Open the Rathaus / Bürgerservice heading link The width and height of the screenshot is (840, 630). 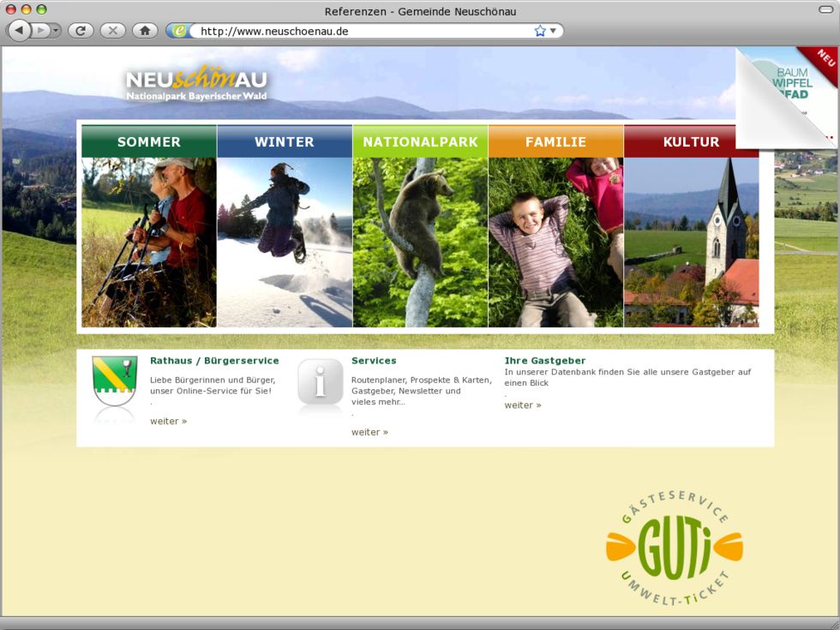pyautogui.click(x=214, y=361)
